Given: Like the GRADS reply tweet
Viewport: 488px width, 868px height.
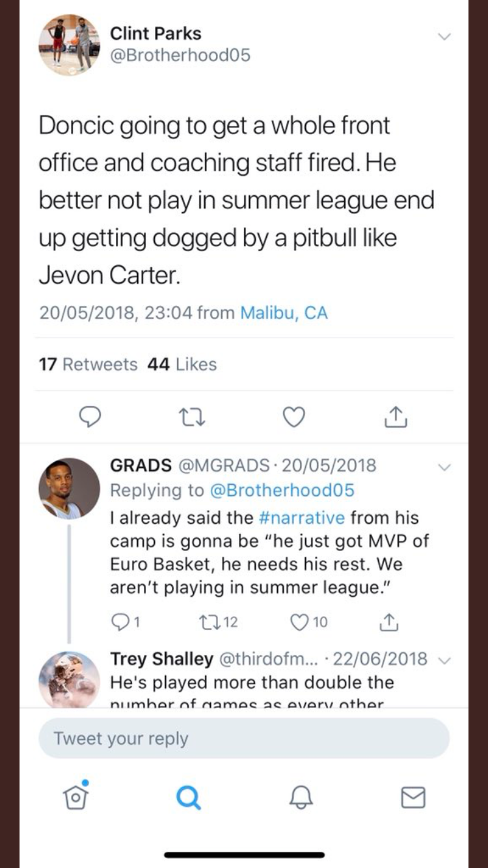Looking at the screenshot, I should tap(301, 623).
